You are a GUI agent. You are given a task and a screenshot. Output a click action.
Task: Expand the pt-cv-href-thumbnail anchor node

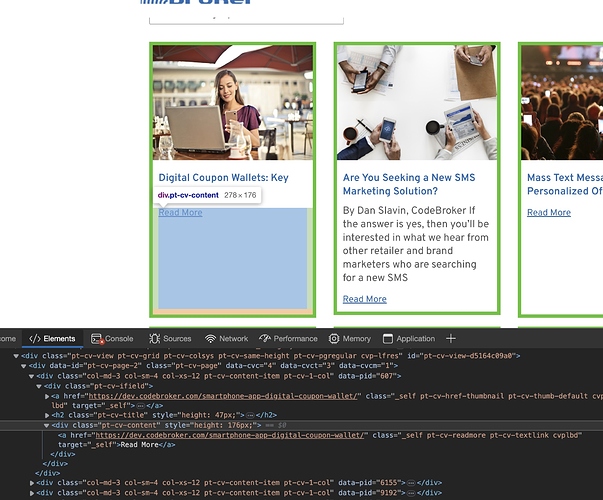click(47, 396)
